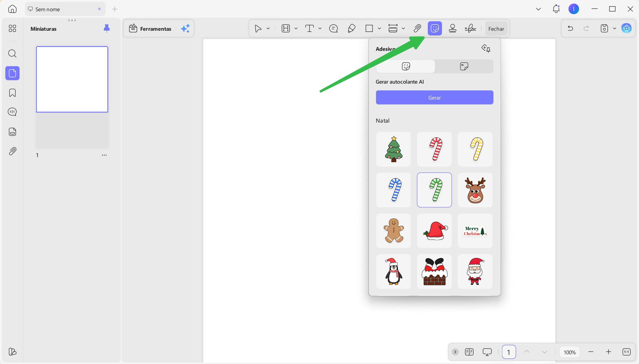Expand the text tool dropdown
639x364 pixels.
click(320, 29)
